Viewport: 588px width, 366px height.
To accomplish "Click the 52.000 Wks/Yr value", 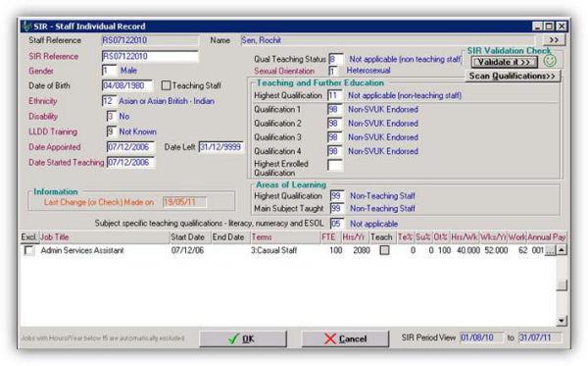I will pos(496,250).
